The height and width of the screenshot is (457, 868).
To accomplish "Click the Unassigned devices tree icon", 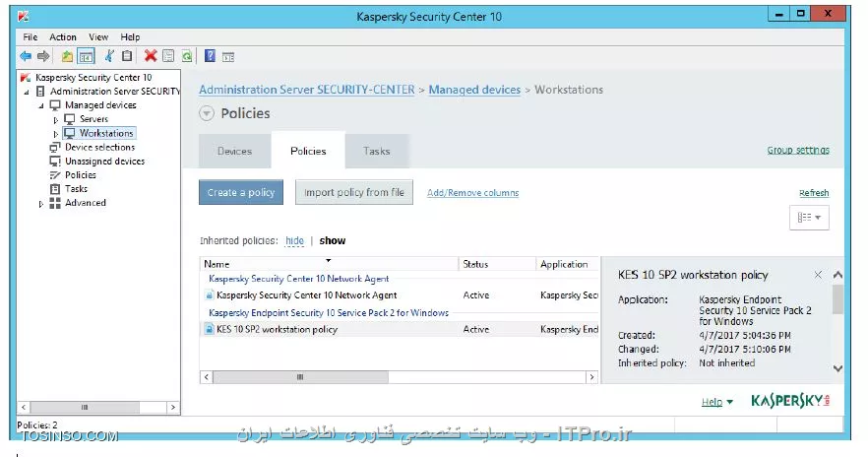I will click(x=55, y=162).
